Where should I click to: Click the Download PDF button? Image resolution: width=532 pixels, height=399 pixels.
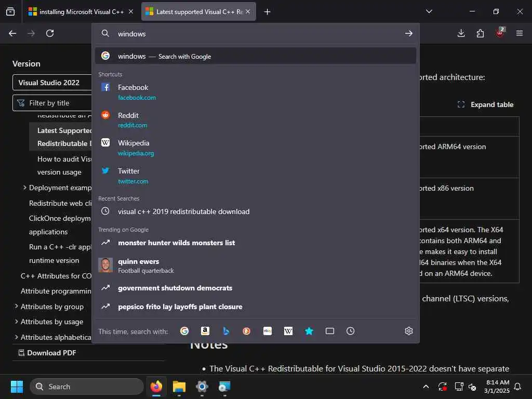pos(47,353)
